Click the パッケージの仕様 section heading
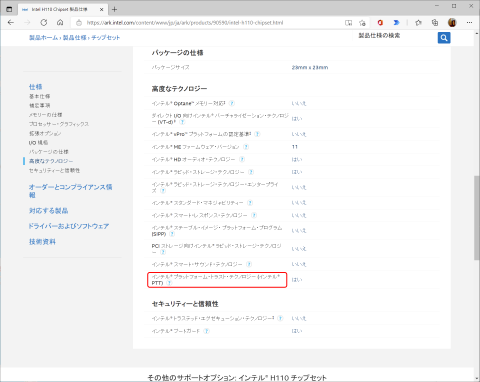The image size is (480, 382). (x=177, y=53)
